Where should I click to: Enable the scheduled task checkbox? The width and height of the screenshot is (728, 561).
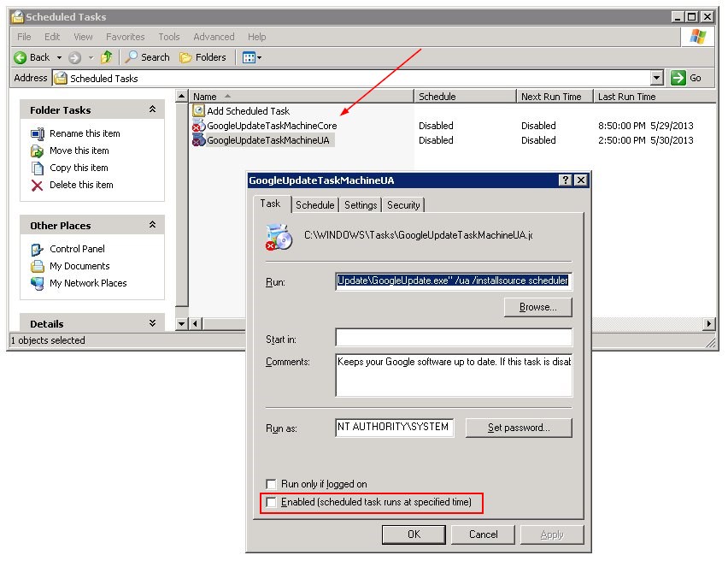[271, 502]
